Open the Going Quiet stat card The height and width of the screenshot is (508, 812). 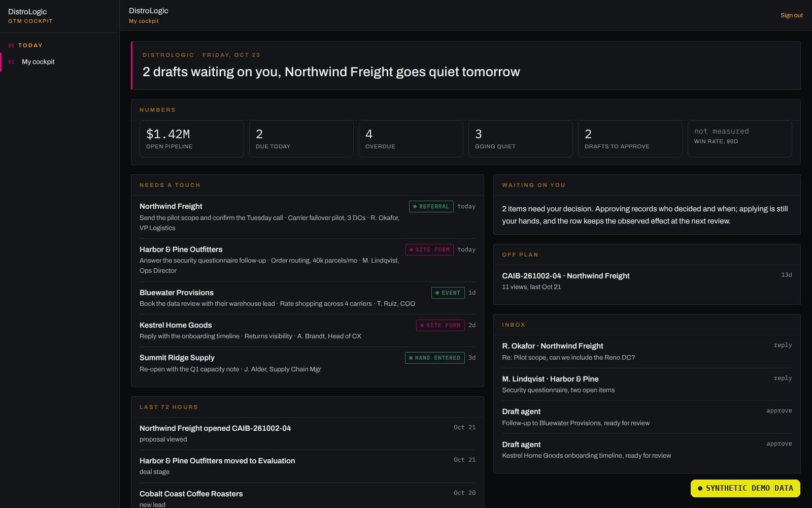pos(521,139)
